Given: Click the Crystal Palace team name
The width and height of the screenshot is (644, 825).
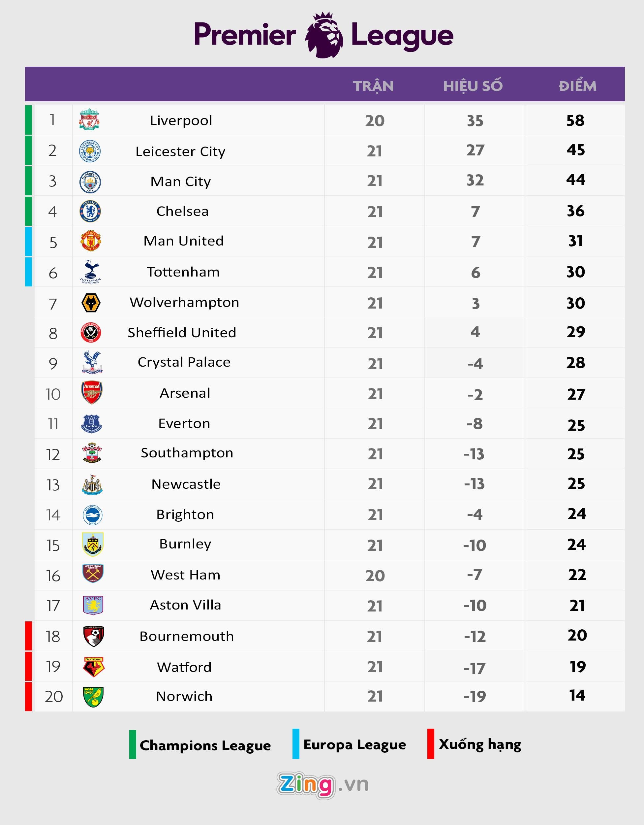Looking at the screenshot, I should click(x=184, y=362).
